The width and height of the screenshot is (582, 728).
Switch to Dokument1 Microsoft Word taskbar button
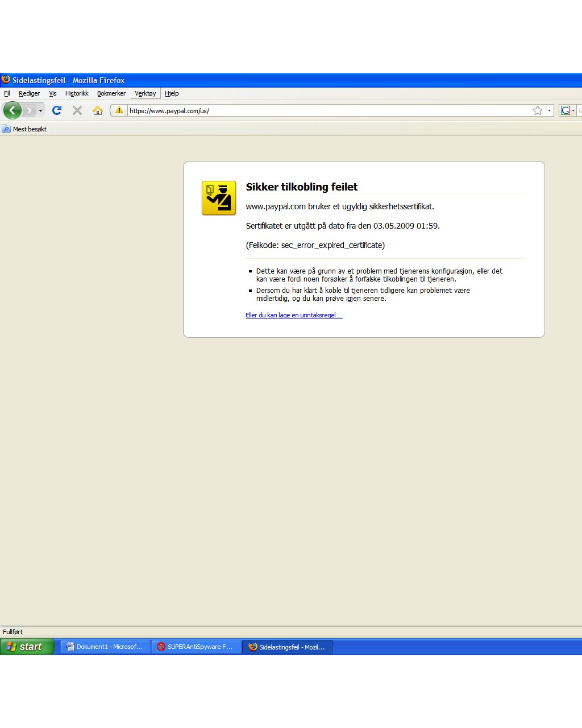[x=106, y=647]
